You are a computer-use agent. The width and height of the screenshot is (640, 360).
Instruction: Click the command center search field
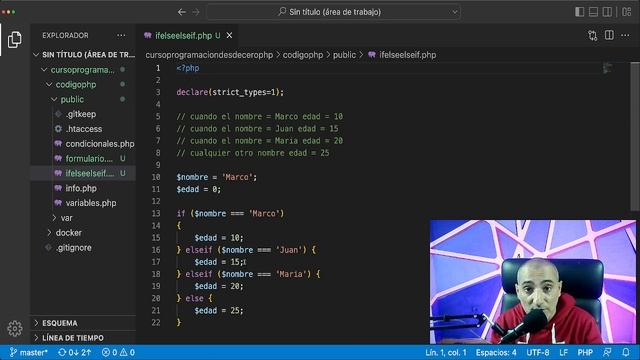(x=333, y=12)
